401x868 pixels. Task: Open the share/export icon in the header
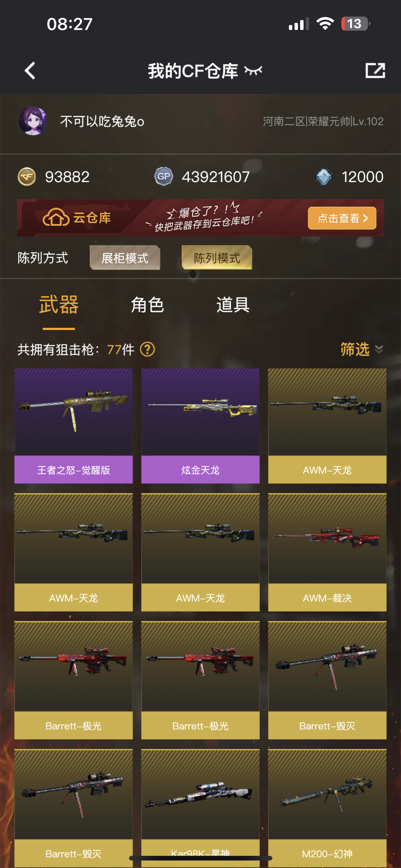(x=375, y=70)
